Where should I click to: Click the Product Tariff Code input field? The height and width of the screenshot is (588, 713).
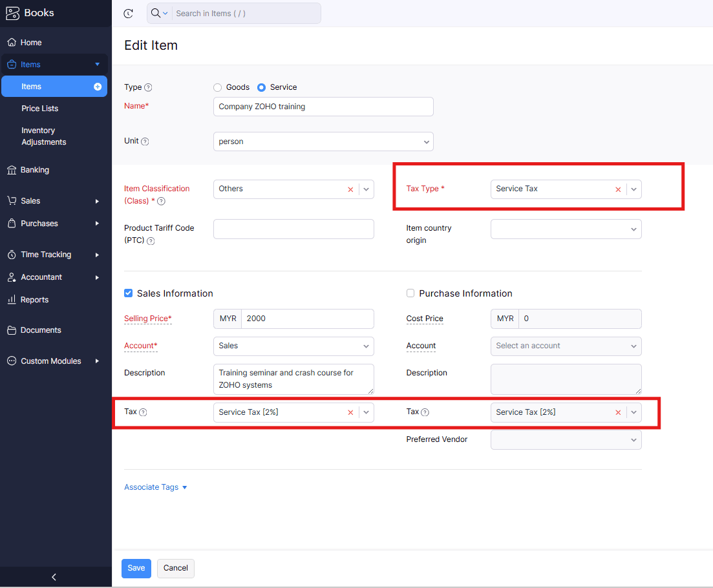tap(293, 229)
